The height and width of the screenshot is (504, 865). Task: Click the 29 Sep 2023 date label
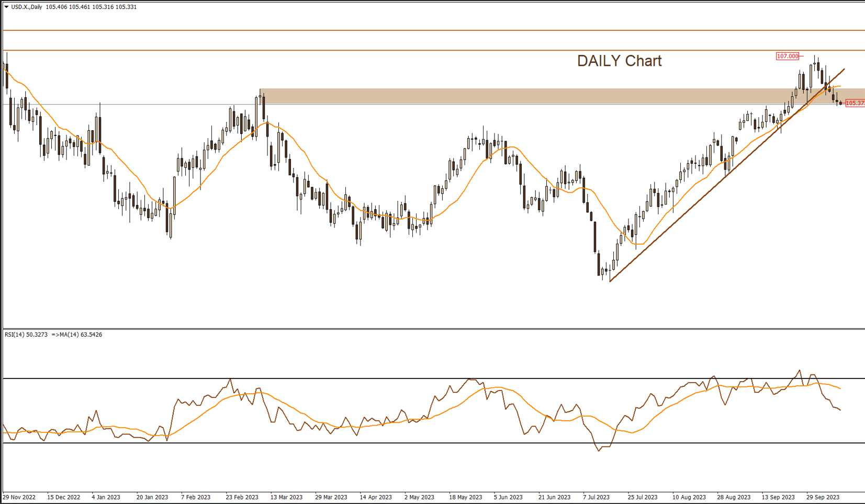[823, 497]
